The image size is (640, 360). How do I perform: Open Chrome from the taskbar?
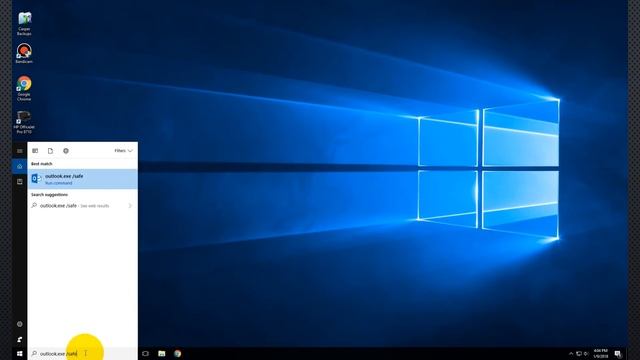[x=178, y=353]
